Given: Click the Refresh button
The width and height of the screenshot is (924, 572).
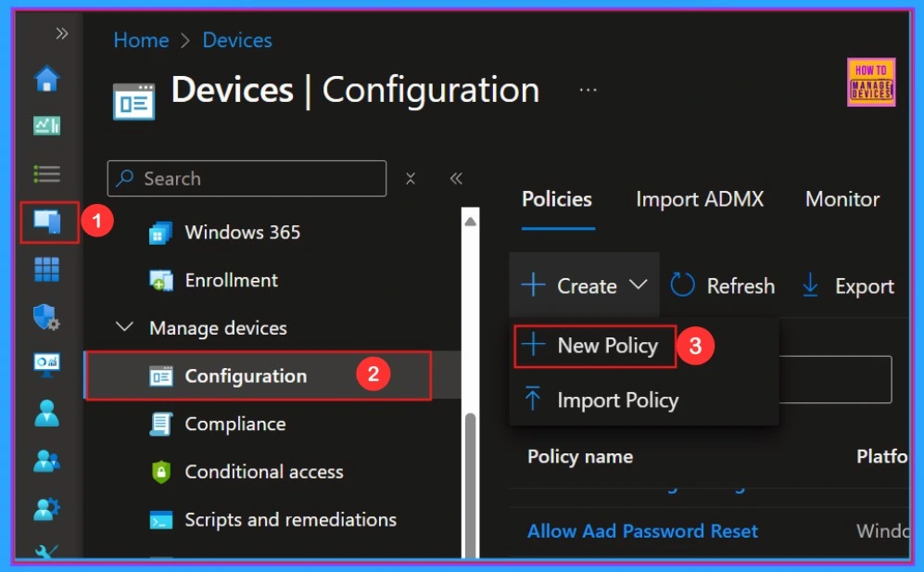Looking at the screenshot, I should pos(723,286).
